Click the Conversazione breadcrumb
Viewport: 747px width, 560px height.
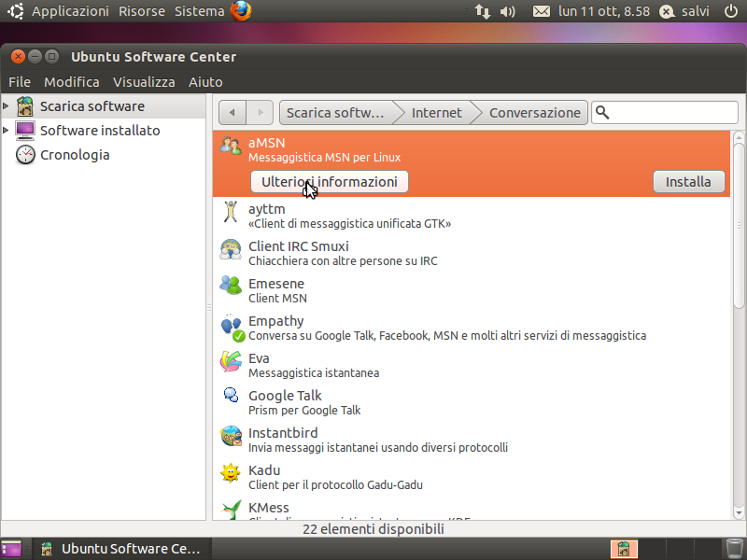click(534, 113)
